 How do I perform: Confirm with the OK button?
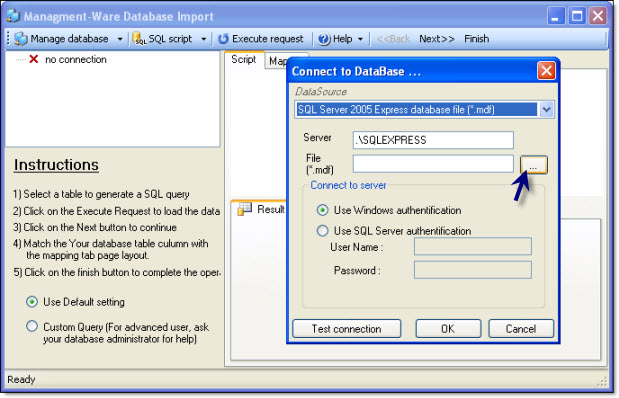tap(448, 329)
